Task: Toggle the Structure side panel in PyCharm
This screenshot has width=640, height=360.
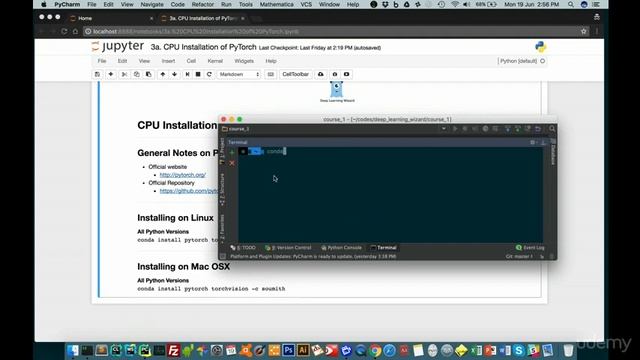Action: (222, 189)
